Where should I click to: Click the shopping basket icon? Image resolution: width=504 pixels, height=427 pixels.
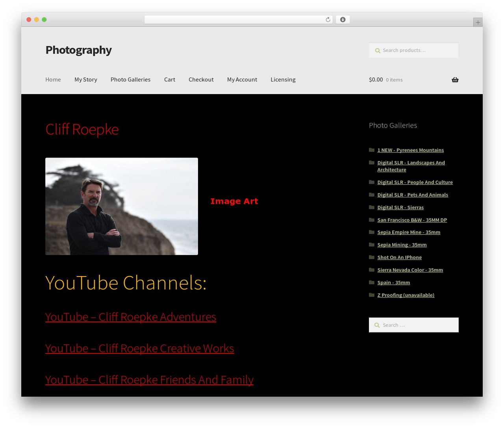(455, 80)
